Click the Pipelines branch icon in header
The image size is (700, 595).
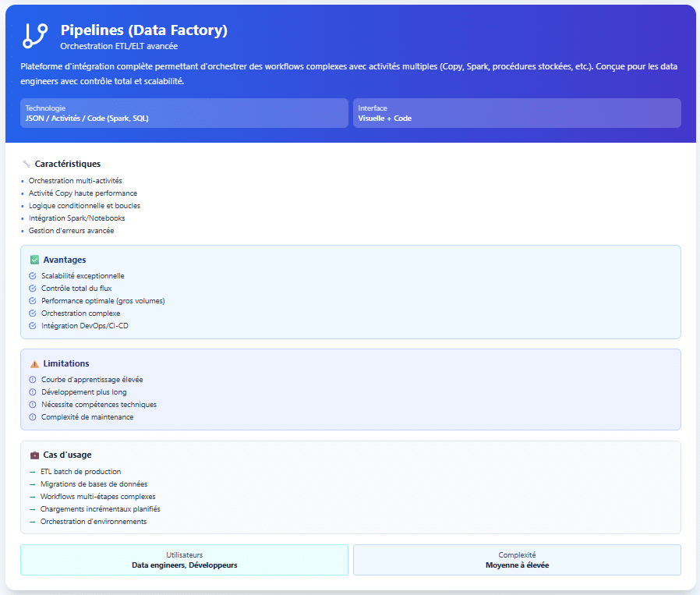pos(36,36)
